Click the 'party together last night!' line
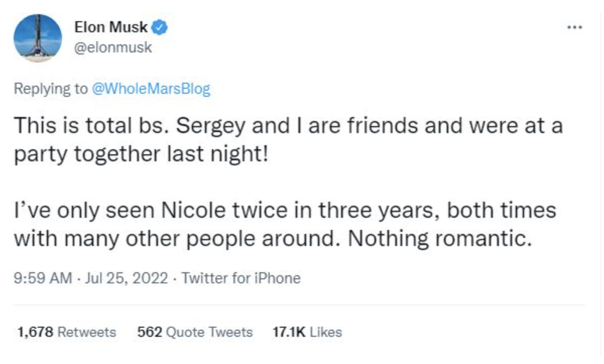This screenshot has height=364, width=604. point(143,153)
